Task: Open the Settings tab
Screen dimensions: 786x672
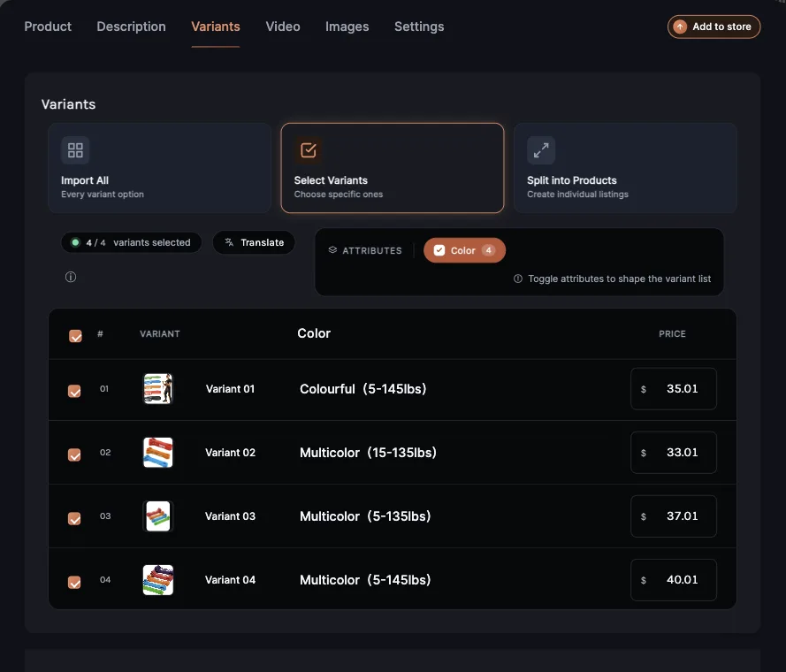Action: pos(419,27)
